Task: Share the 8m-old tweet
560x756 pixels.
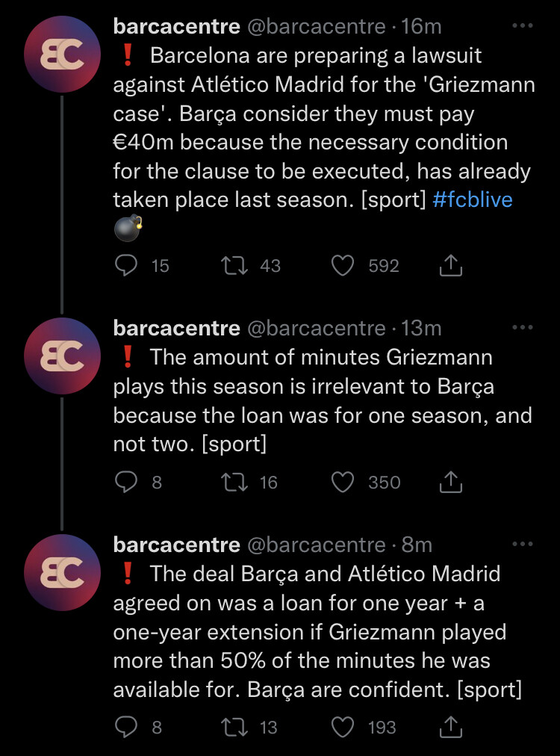Action: point(451,727)
